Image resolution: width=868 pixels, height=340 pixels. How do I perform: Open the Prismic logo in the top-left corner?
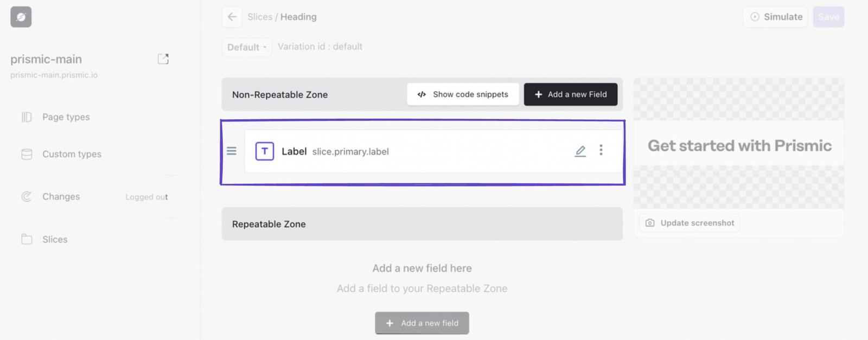[20, 16]
